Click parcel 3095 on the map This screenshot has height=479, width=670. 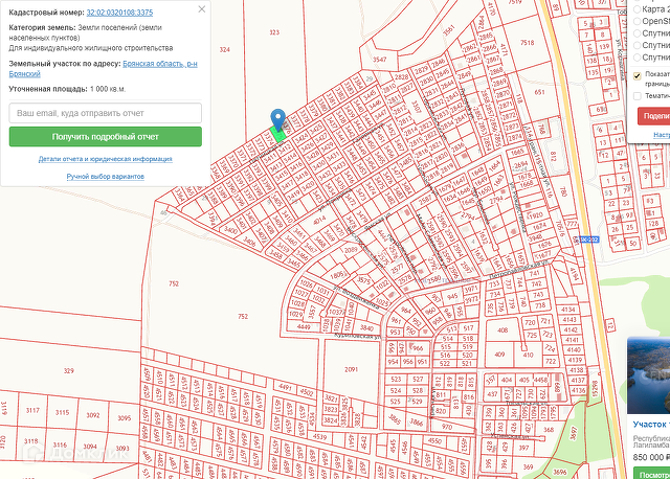[124, 418]
